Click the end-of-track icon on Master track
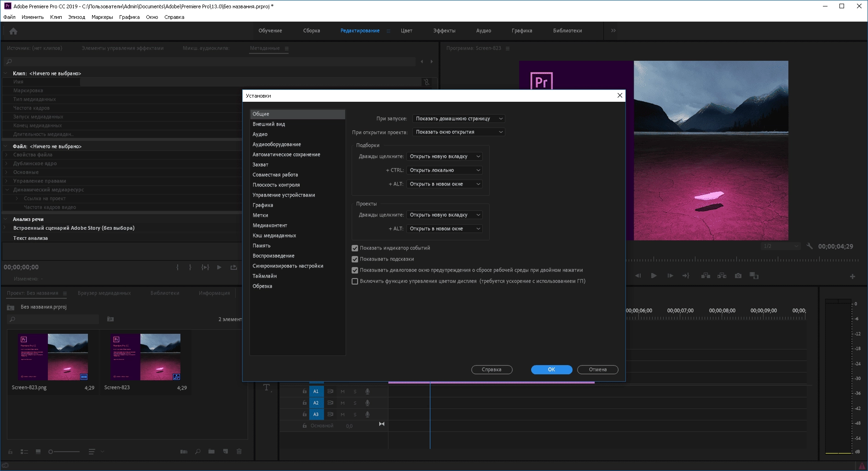This screenshot has width=868, height=471. [382, 424]
